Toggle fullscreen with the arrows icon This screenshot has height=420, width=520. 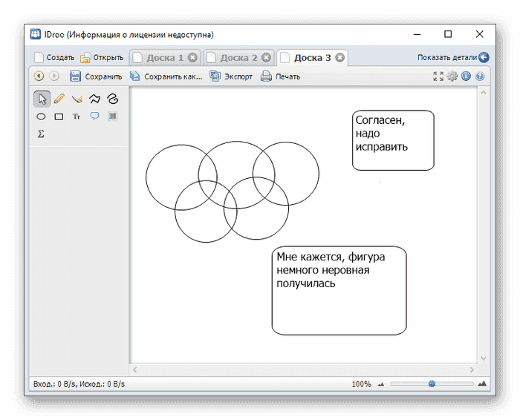pos(438,76)
